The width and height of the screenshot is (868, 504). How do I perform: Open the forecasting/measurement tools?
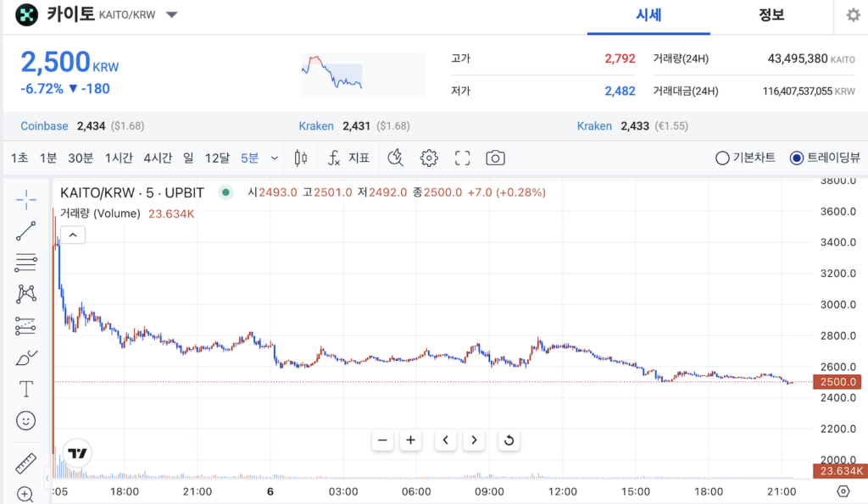coord(26,326)
